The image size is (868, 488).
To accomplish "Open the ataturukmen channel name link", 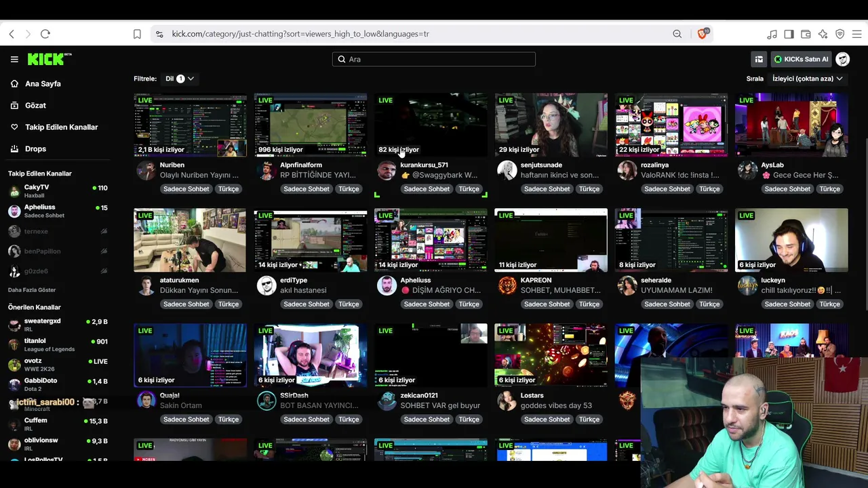I will coord(180,280).
